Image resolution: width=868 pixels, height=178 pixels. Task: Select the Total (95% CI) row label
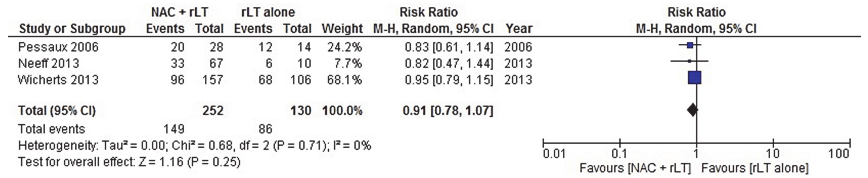click(57, 111)
